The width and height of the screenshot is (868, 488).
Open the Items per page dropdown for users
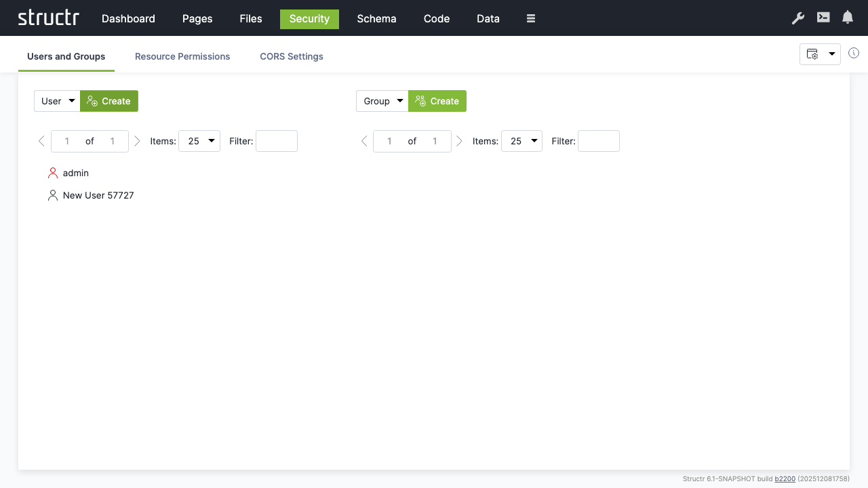coord(199,141)
